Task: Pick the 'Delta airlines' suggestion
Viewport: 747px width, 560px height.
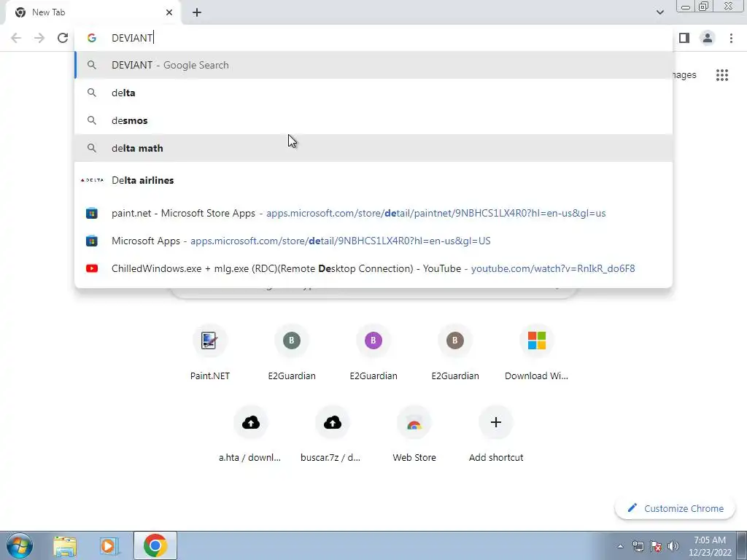Action: pyautogui.click(x=373, y=181)
